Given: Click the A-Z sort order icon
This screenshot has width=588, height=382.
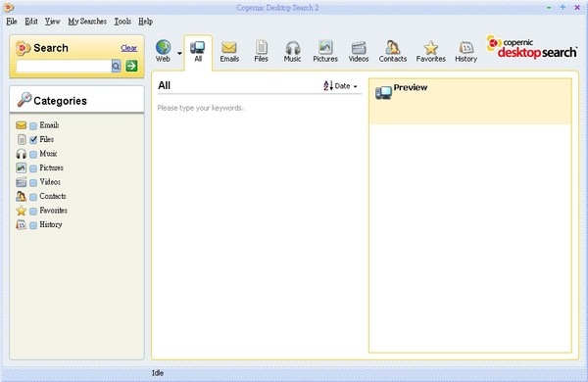Looking at the screenshot, I should (328, 86).
